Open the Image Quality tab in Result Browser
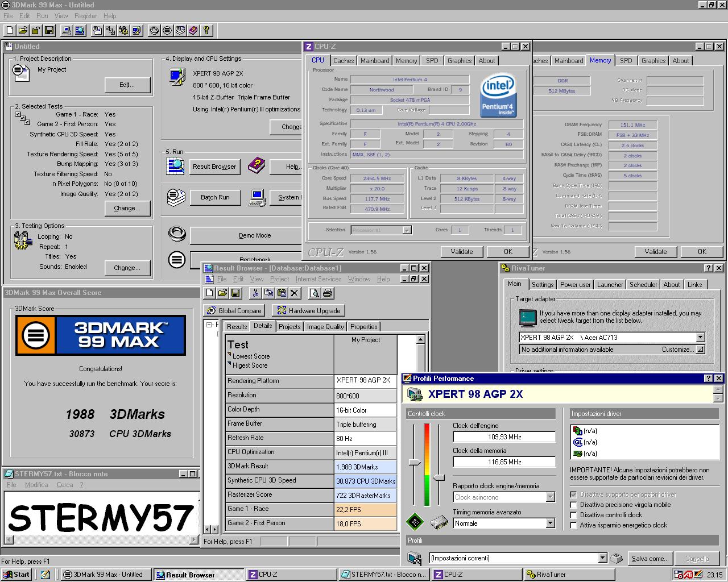 tap(325, 327)
